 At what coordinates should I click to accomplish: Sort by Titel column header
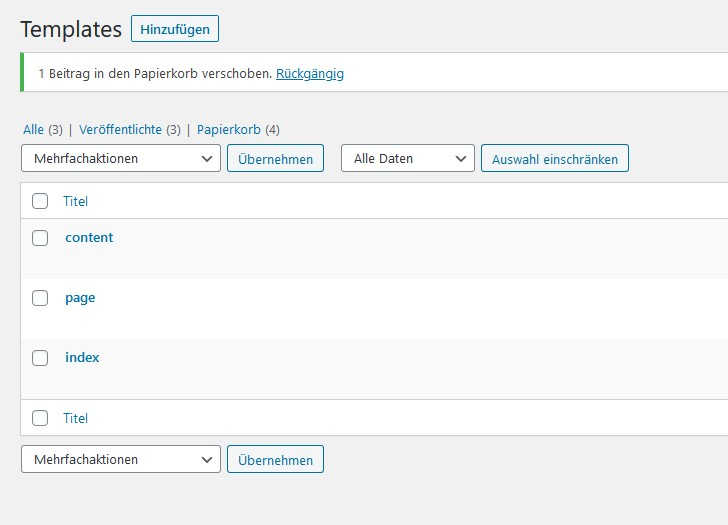pos(76,201)
